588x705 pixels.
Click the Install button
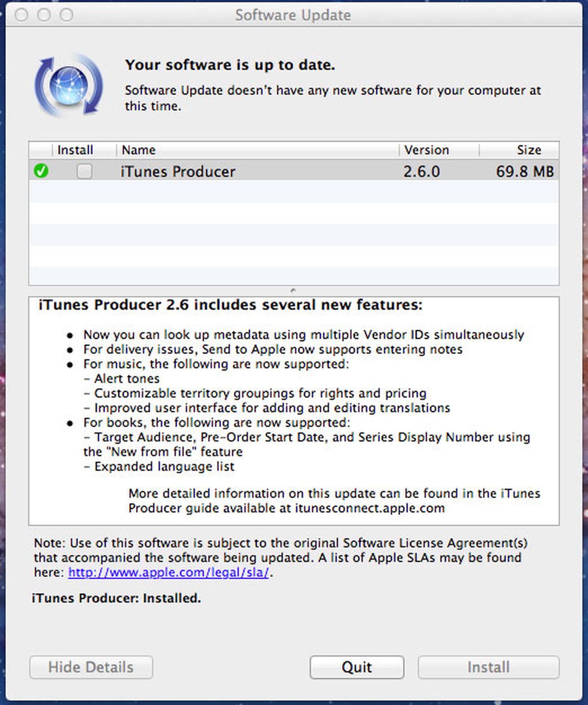click(488, 667)
